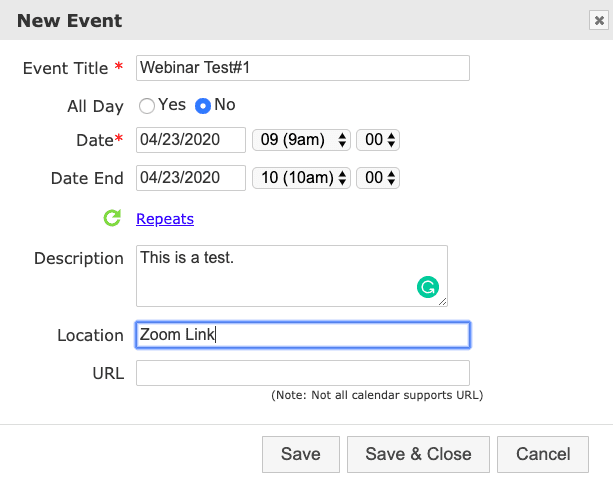This screenshot has width=613, height=482.
Task: Select the All Day No radio button
Action: click(x=203, y=105)
